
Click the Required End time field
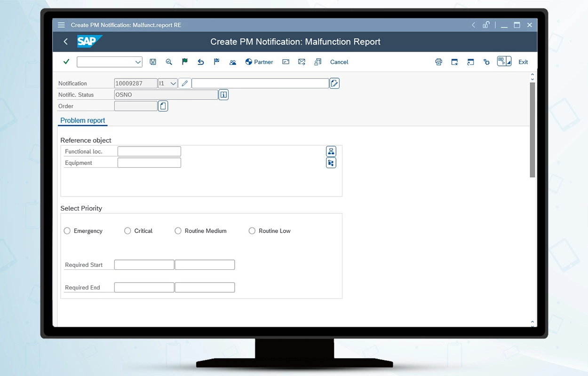205,287
